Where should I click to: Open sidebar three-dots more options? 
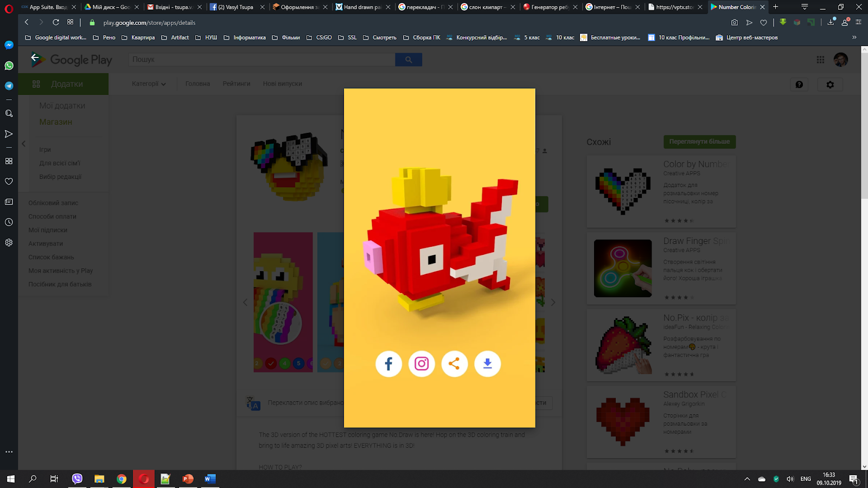(9, 452)
